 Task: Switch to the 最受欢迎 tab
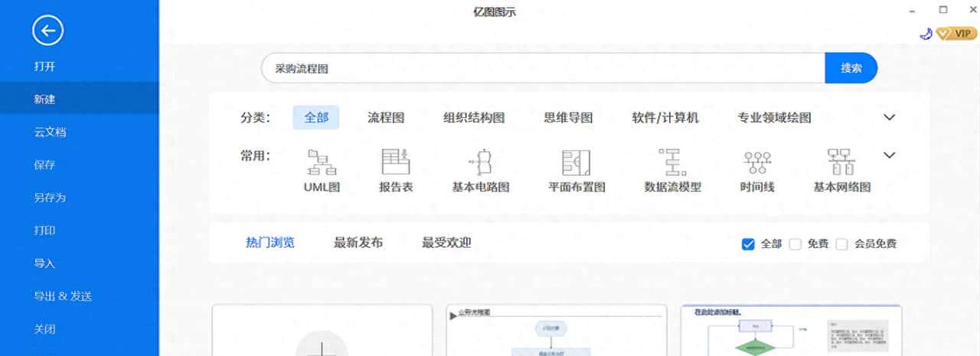point(446,243)
